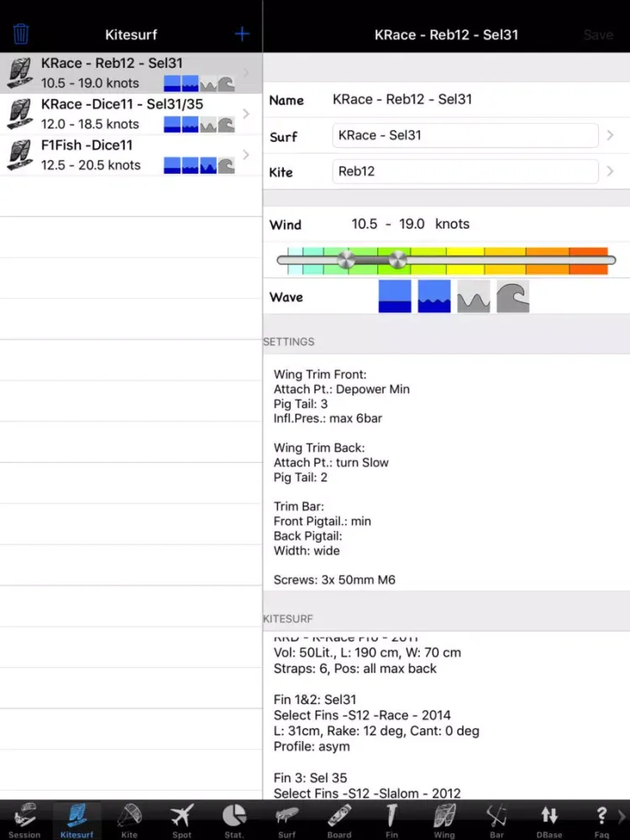Toggle choppy water wave condition

(434, 297)
